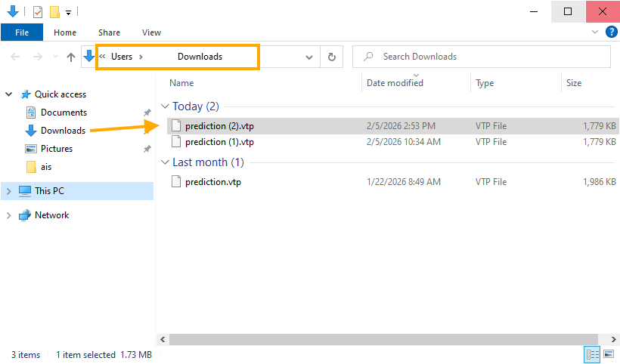620x364 pixels.
Task: Click Users in the address breadcrumb
Action: (121, 57)
